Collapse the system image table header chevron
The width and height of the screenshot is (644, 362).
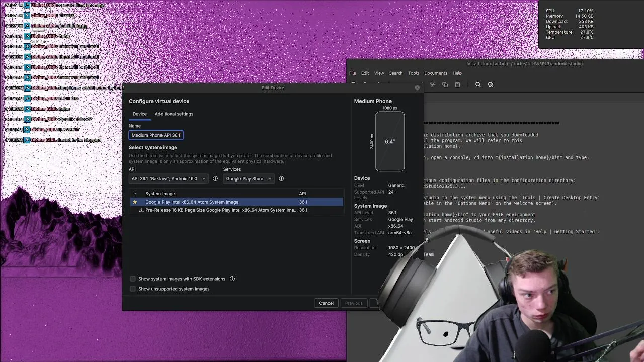(134, 194)
